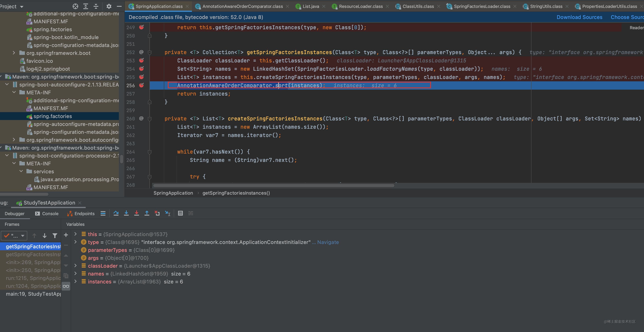644x332 pixels.
Task: Fold the while loop at line 264
Action: point(149,152)
